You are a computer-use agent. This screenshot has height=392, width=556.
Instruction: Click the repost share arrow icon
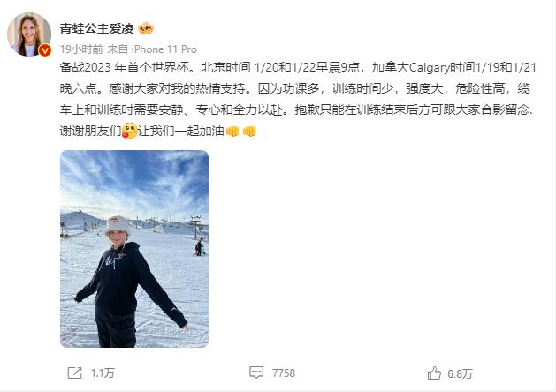point(74,373)
